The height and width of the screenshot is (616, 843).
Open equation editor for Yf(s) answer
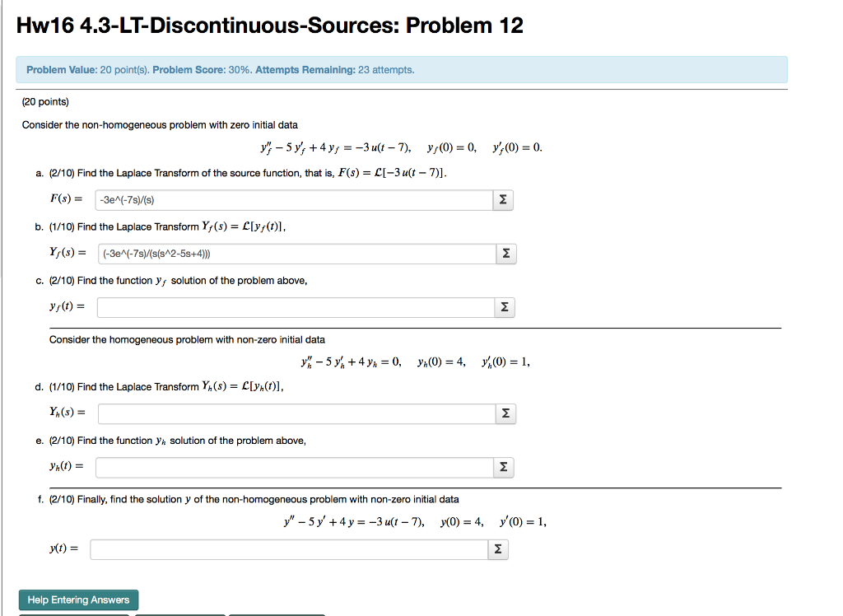click(x=505, y=253)
